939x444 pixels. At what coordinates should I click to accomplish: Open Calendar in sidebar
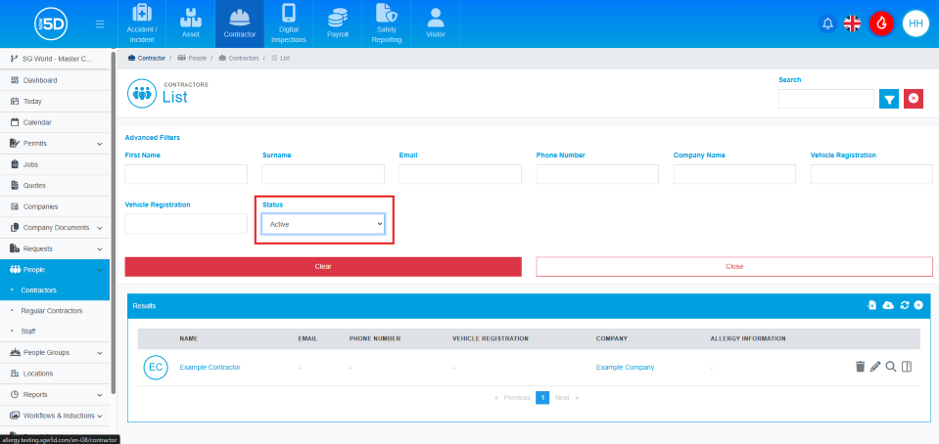coord(55,122)
